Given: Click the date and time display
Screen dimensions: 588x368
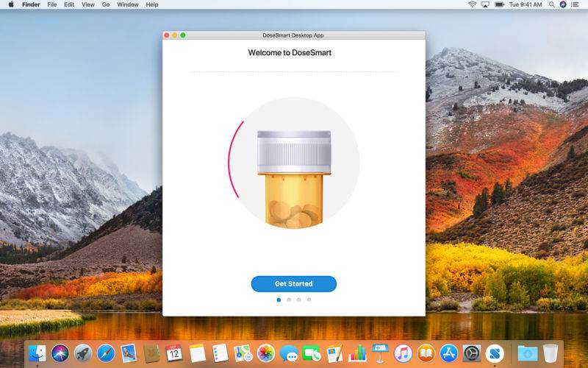Looking at the screenshot, I should [524, 4].
